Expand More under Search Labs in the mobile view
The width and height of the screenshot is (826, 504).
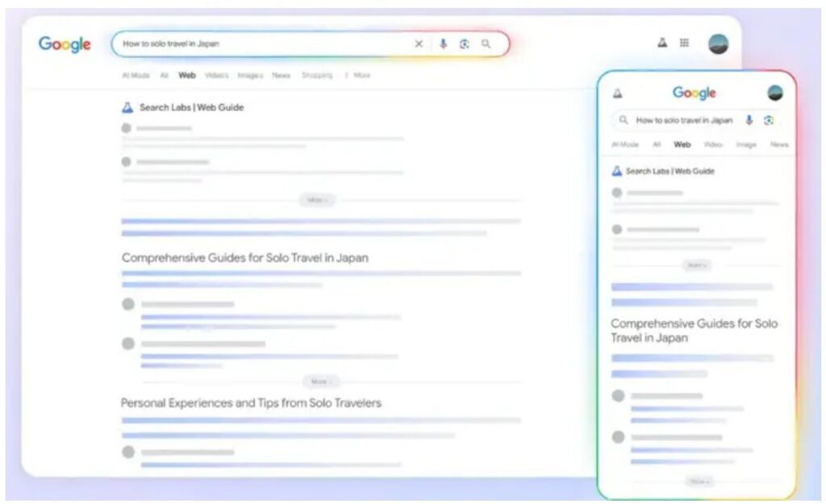pos(696,265)
